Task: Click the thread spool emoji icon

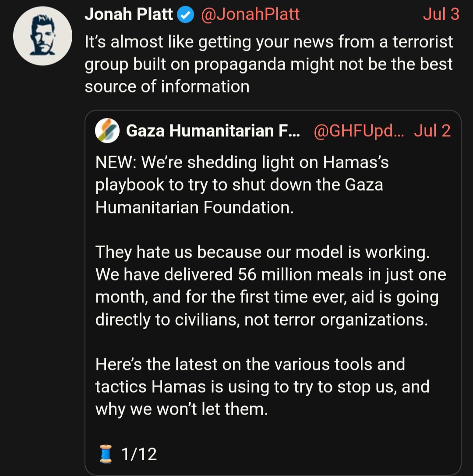Action: (x=106, y=454)
